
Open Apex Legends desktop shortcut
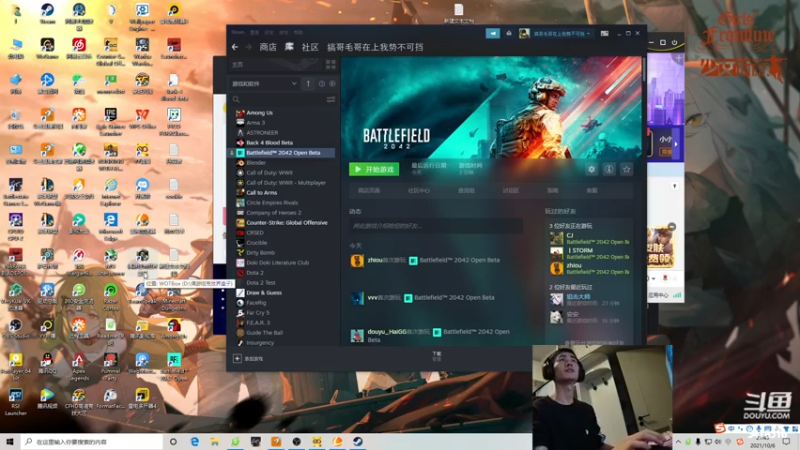point(79,366)
